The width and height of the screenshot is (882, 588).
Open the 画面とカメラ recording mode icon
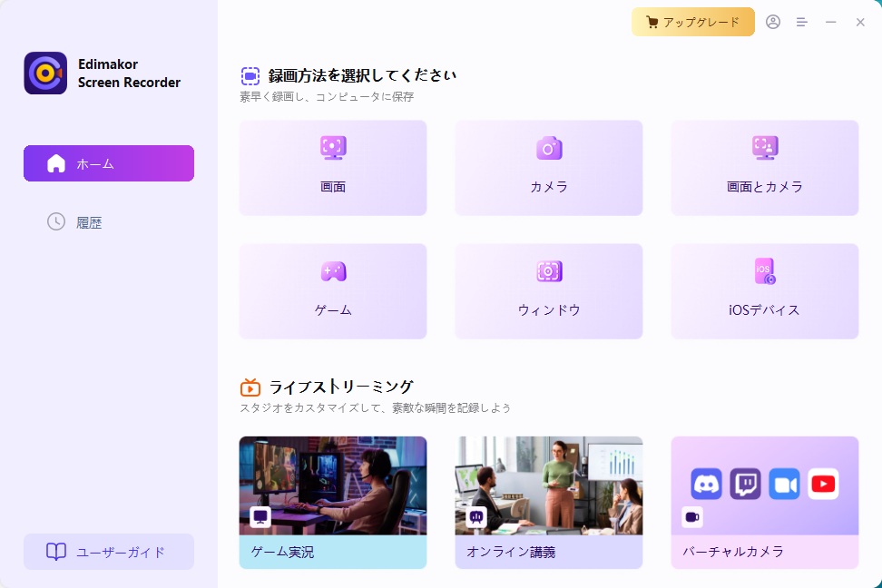pyautogui.click(x=765, y=148)
